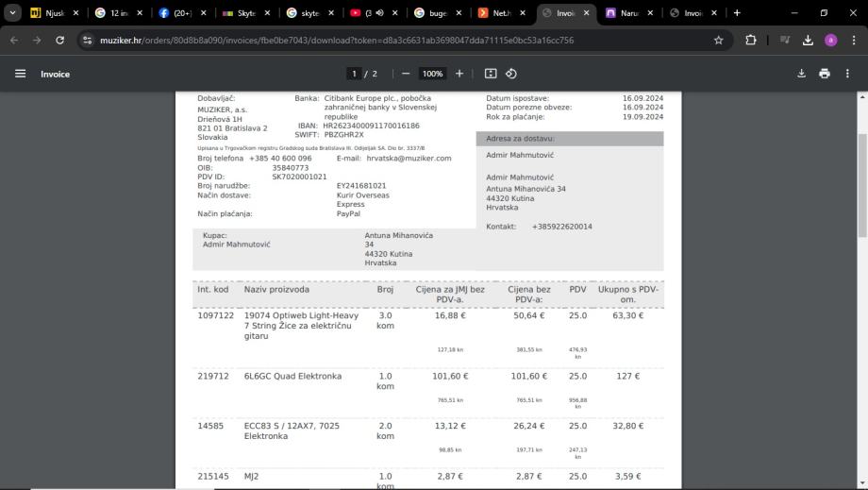
Task: Click the 'Ukupno s PDV-om.' column header
Action: click(x=627, y=295)
